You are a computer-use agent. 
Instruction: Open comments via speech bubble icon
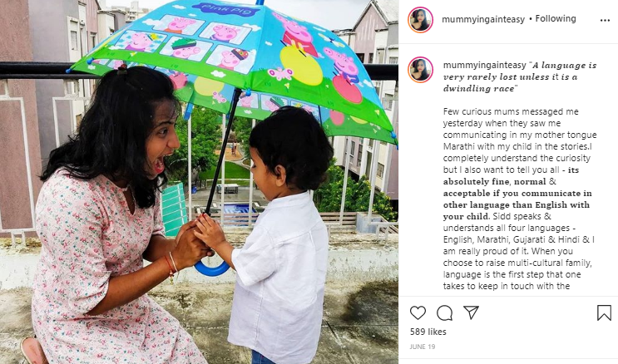[444, 312]
